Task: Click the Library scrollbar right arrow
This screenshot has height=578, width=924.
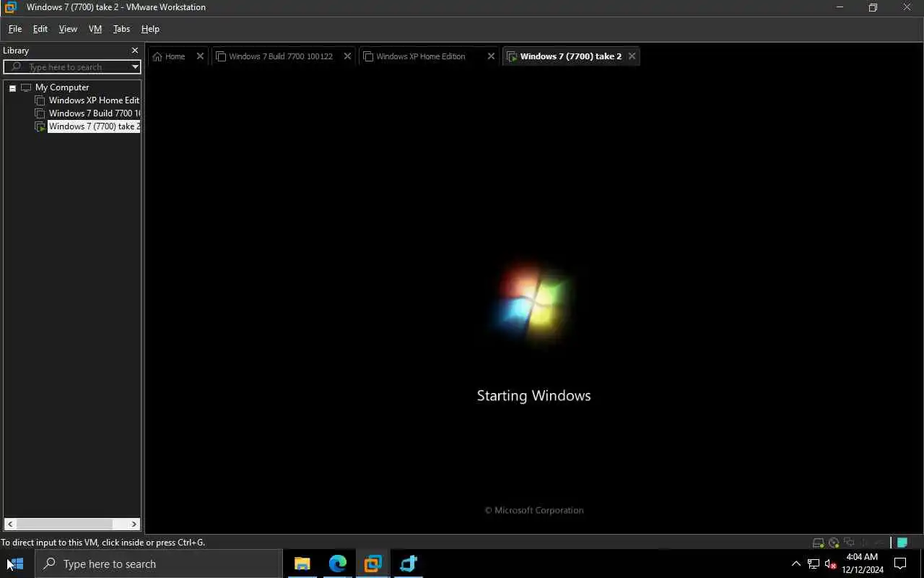Action: coord(134,525)
